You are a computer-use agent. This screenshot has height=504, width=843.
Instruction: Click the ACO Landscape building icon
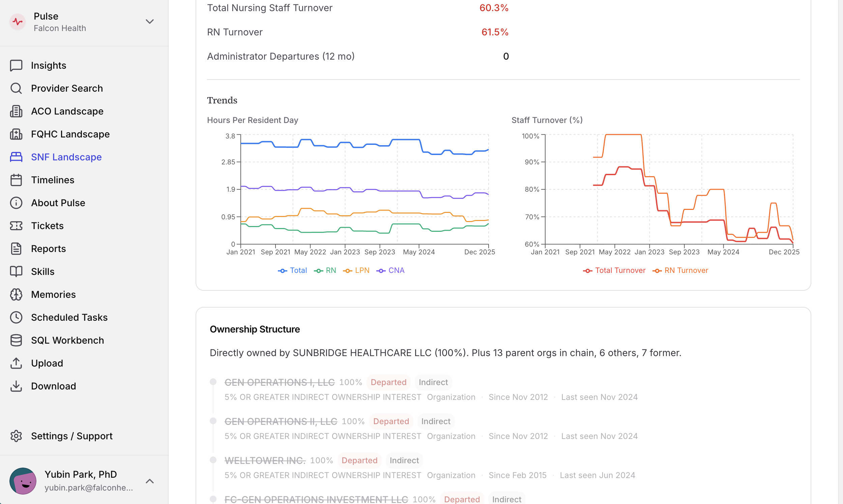point(16,112)
